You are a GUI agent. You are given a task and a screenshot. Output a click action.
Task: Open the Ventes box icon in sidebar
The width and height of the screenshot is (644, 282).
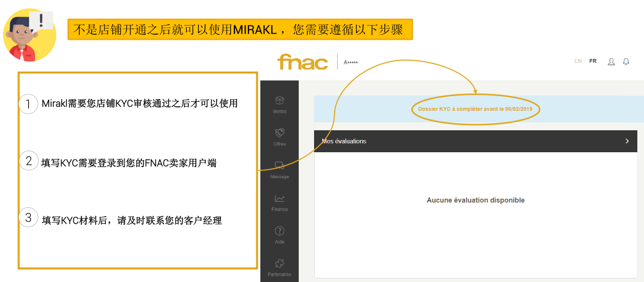pyautogui.click(x=279, y=101)
